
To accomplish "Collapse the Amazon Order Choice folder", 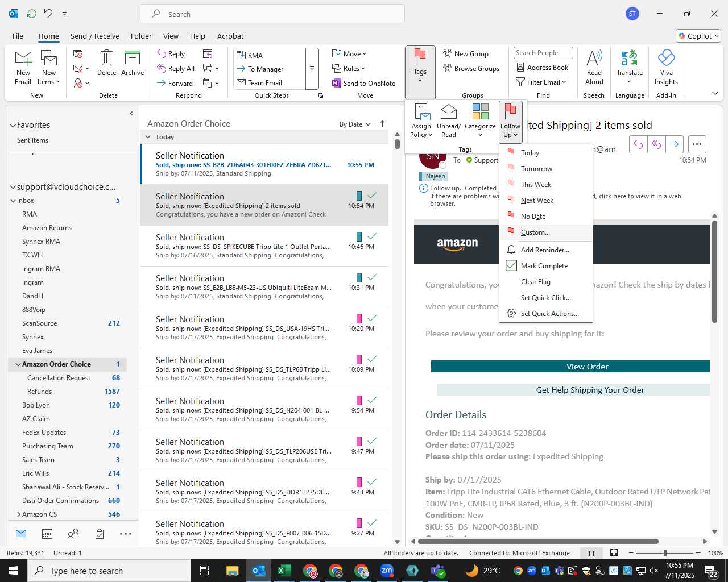I will pyautogui.click(x=18, y=364).
